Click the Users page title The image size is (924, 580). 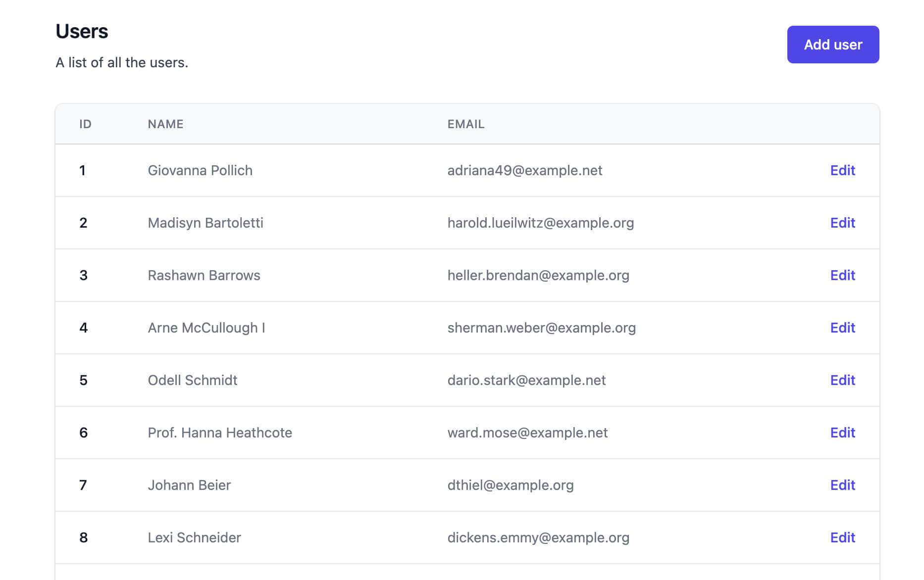(x=82, y=31)
